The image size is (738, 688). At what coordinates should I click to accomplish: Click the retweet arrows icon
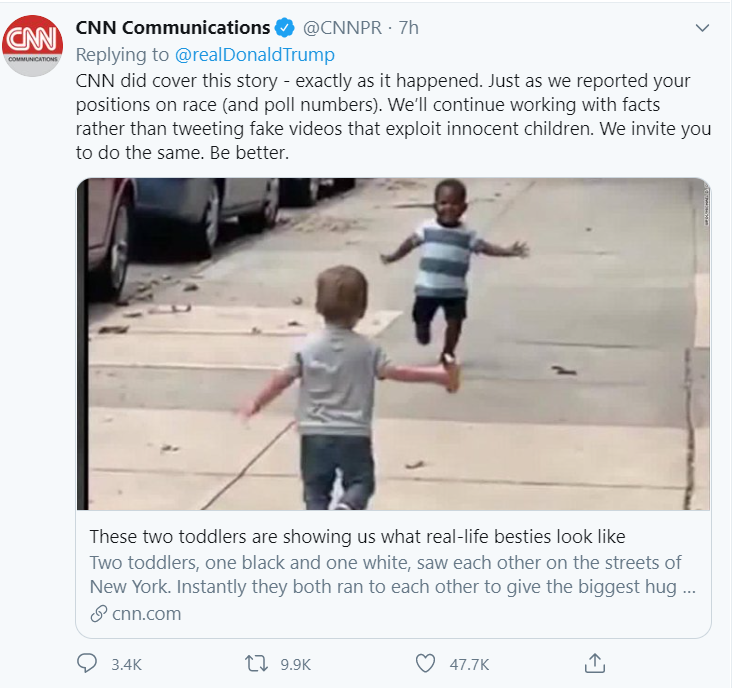[256, 663]
